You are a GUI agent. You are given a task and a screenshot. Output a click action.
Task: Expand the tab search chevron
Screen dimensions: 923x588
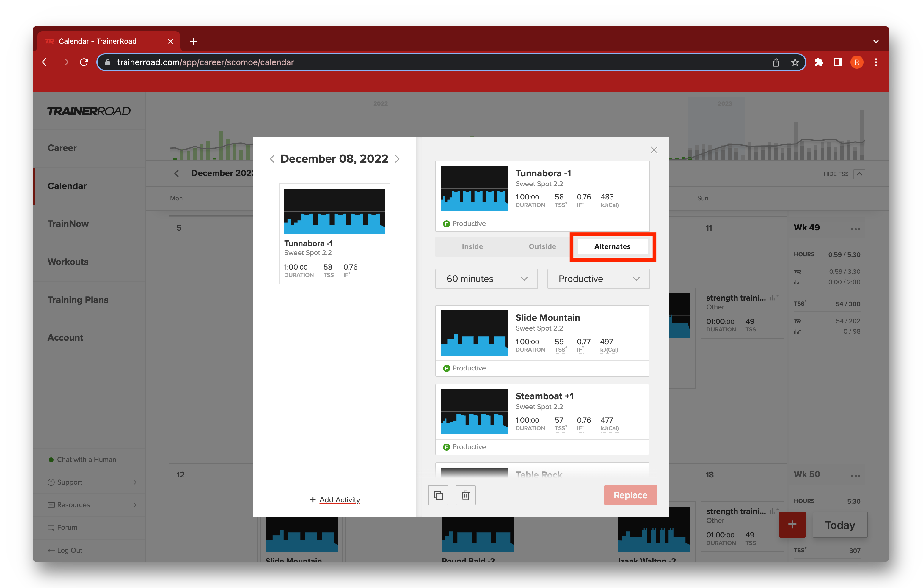(876, 41)
